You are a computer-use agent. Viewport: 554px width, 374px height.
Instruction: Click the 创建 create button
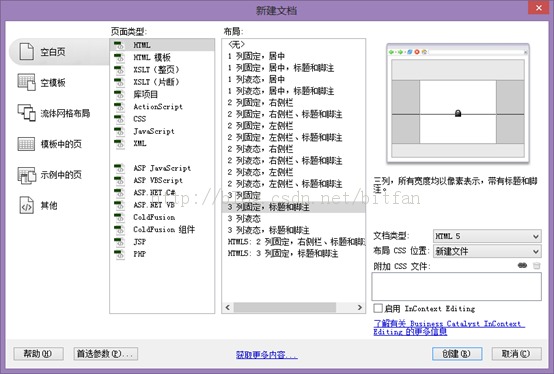(x=457, y=354)
